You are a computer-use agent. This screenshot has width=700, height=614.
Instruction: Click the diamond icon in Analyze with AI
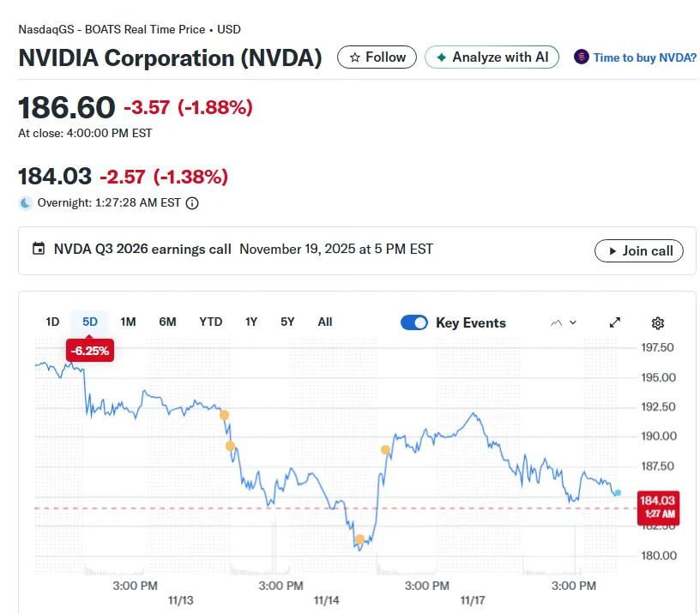441,57
